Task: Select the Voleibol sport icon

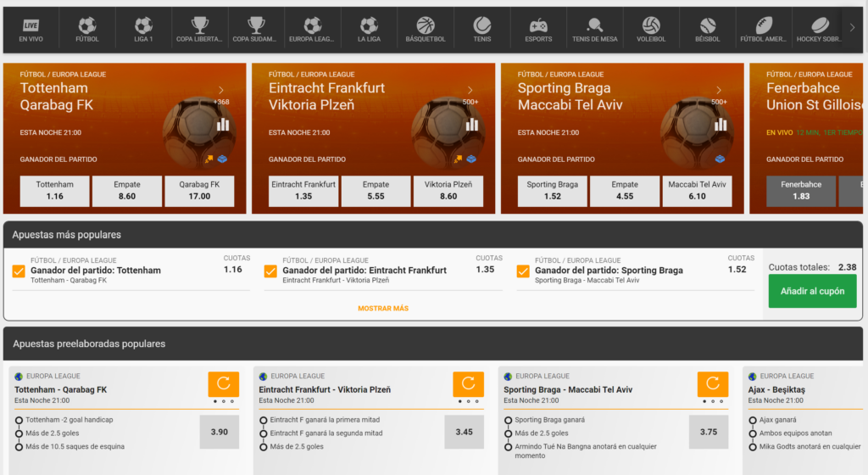Action: pyautogui.click(x=651, y=31)
